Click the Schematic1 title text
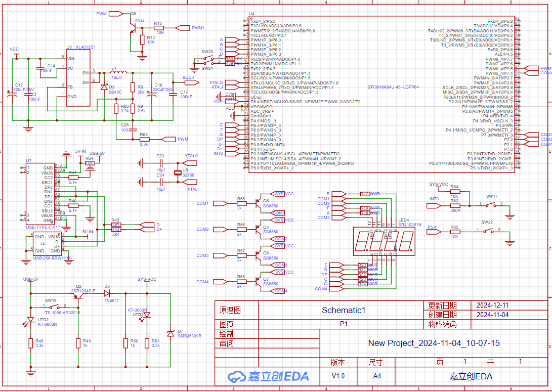The image size is (552, 392). click(x=344, y=310)
